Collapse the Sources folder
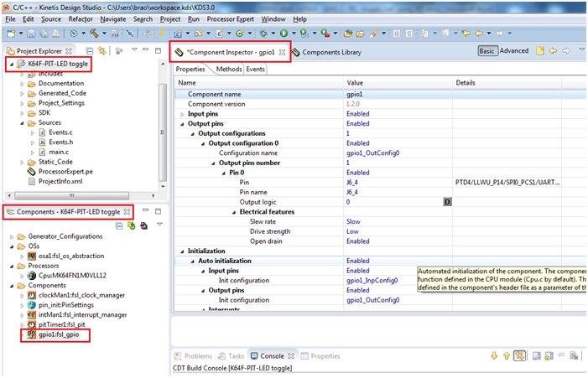Image resolution: width=588 pixels, height=378 pixels. (22, 123)
